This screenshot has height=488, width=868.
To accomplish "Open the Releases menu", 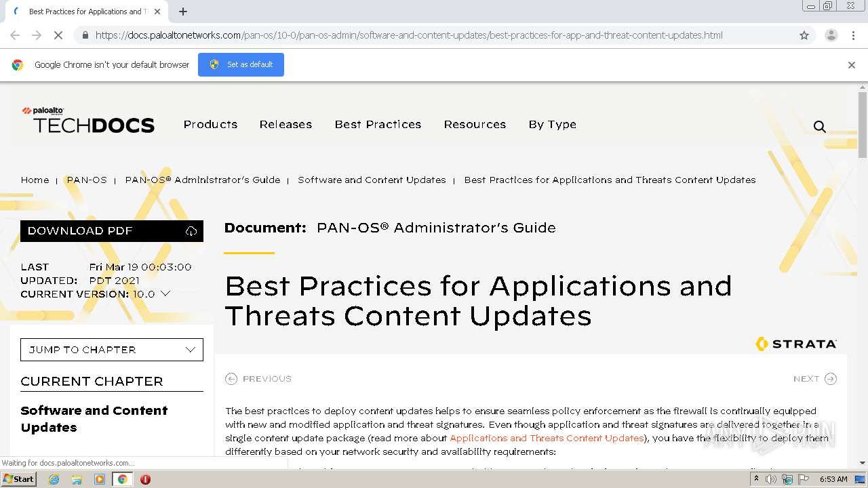I will pyautogui.click(x=285, y=124).
